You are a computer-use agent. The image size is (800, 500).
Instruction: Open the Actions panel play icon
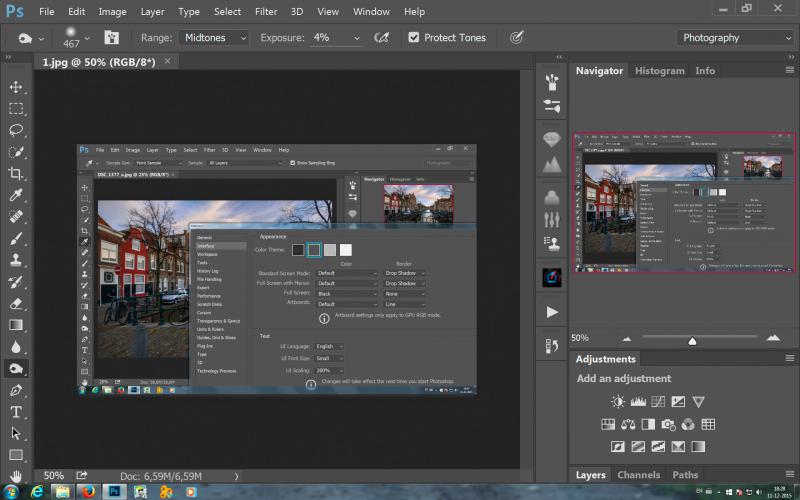click(552, 312)
